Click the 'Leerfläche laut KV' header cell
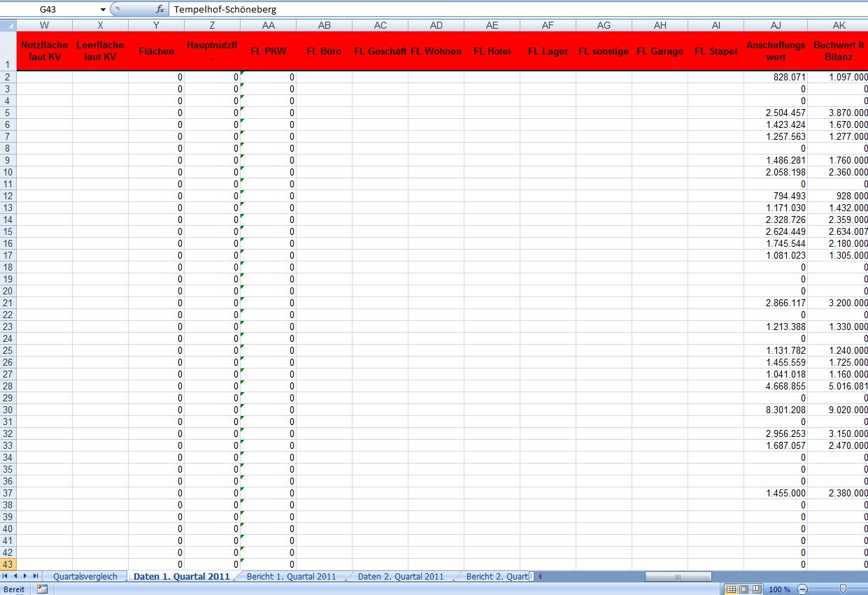Image resolution: width=868 pixels, height=595 pixels. point(101,51)
